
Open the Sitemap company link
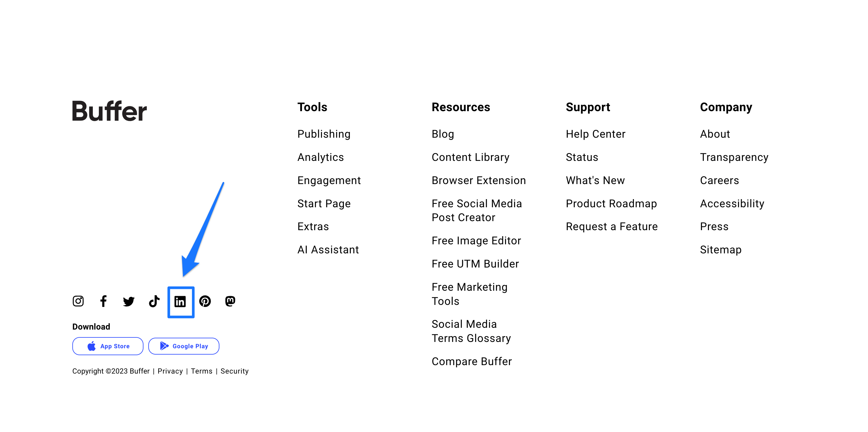click(x=721, y=249)
